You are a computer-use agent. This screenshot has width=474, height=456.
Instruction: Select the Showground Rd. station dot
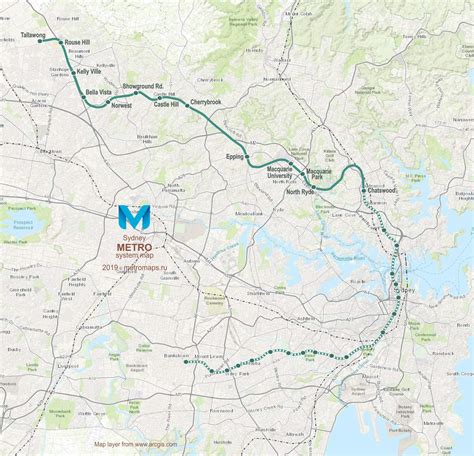pos(136,93)
